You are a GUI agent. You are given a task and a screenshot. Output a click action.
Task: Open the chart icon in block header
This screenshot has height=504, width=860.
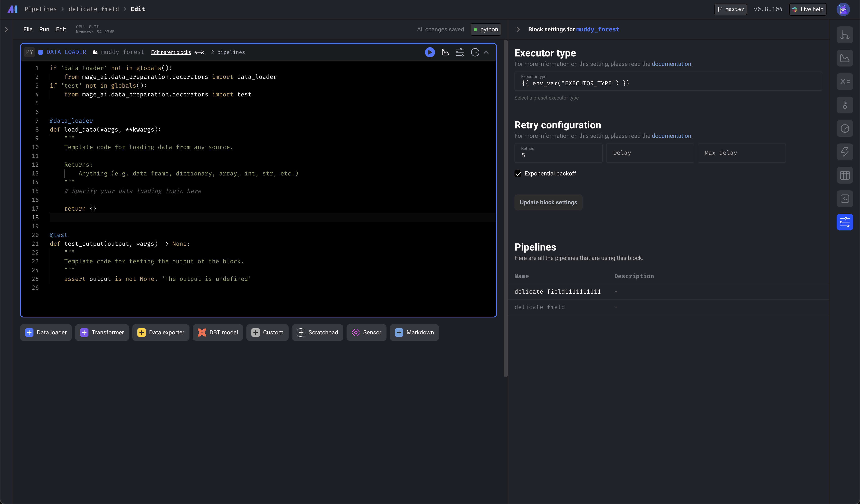coord(445,52)
